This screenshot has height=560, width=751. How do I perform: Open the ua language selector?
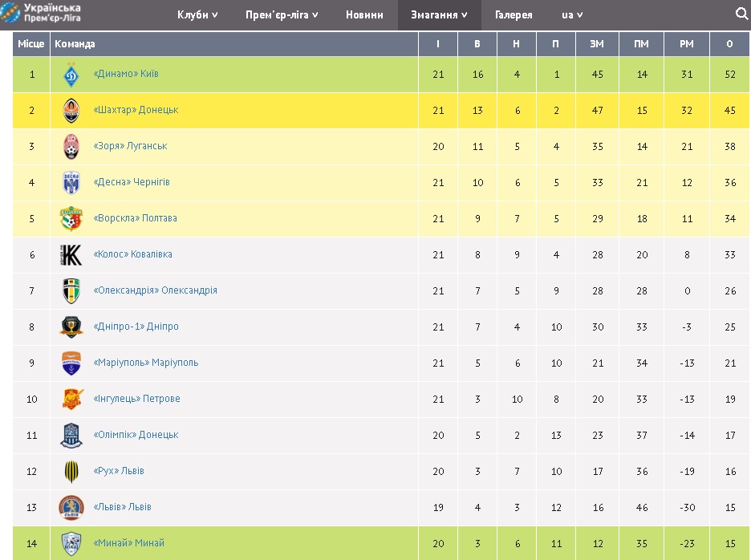coord(572,15)
